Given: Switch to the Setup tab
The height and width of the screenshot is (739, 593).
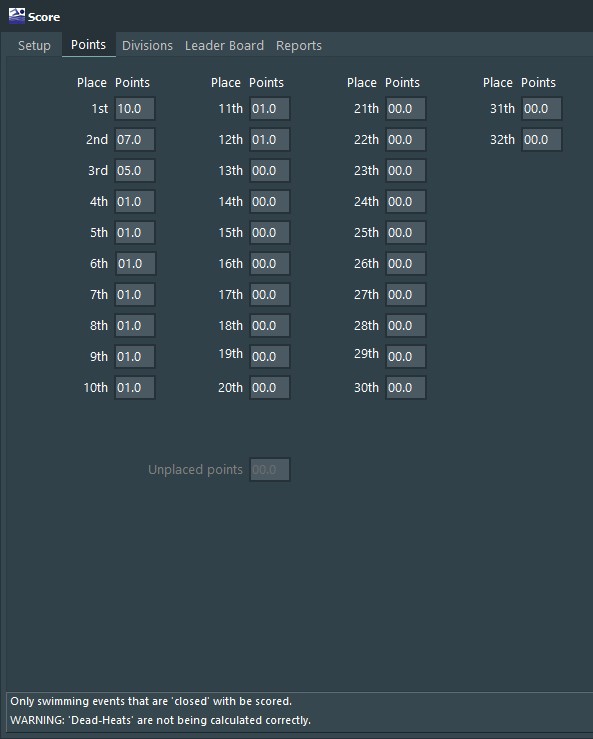Looking at the screenshot, I should pos(34,46).
